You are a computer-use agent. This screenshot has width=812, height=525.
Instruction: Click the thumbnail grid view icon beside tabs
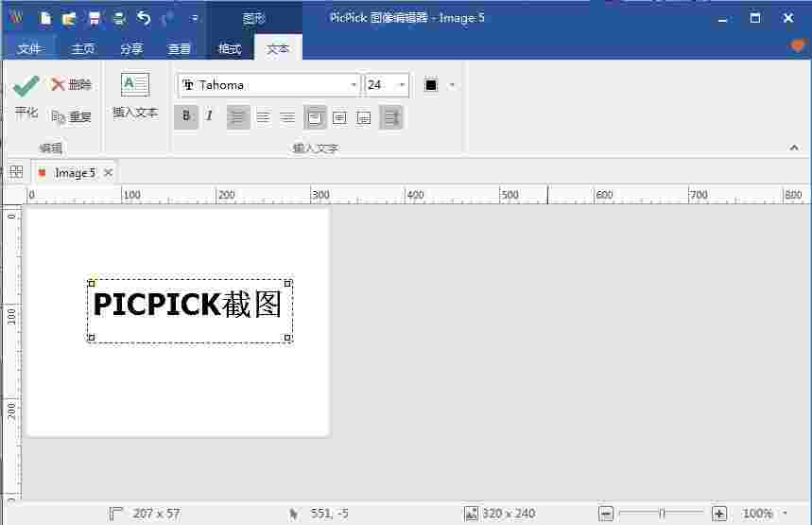point(16,172)
